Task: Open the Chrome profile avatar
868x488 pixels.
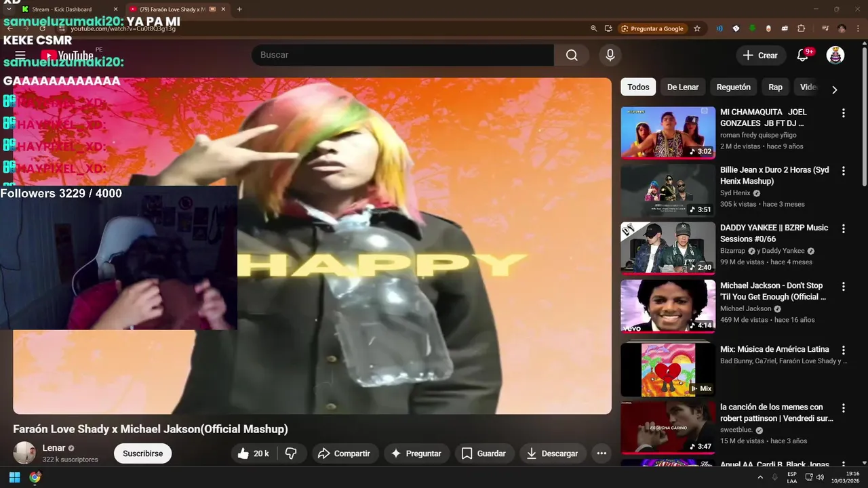Action: point(842,28)
